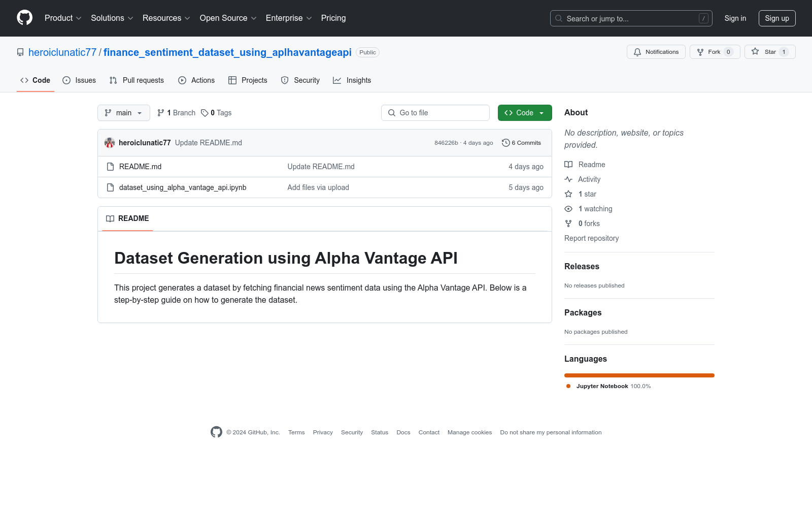Screen dimensions: 812x508
Task: Click the star icon in Star button
Action: pyautogui.click(x=755, y=52)
